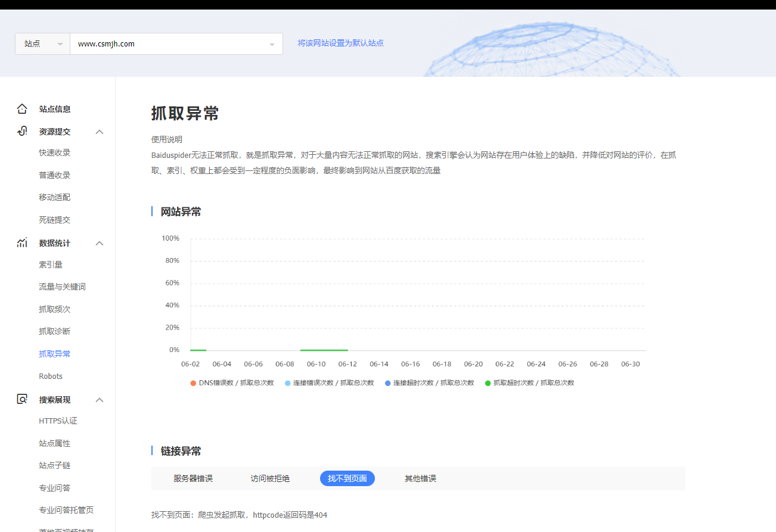
Task: Click the 资源提交 link icon in sidebar
Action: coord(22,132)
